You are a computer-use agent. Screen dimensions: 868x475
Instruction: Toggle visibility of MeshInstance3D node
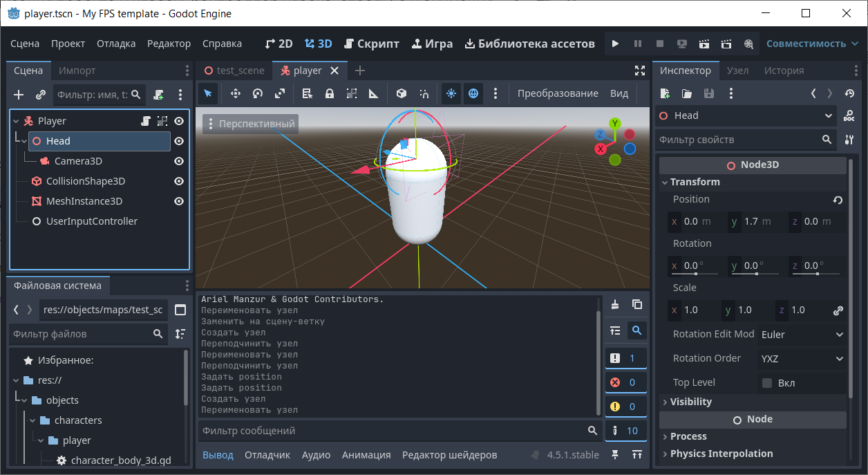point(179,201)
